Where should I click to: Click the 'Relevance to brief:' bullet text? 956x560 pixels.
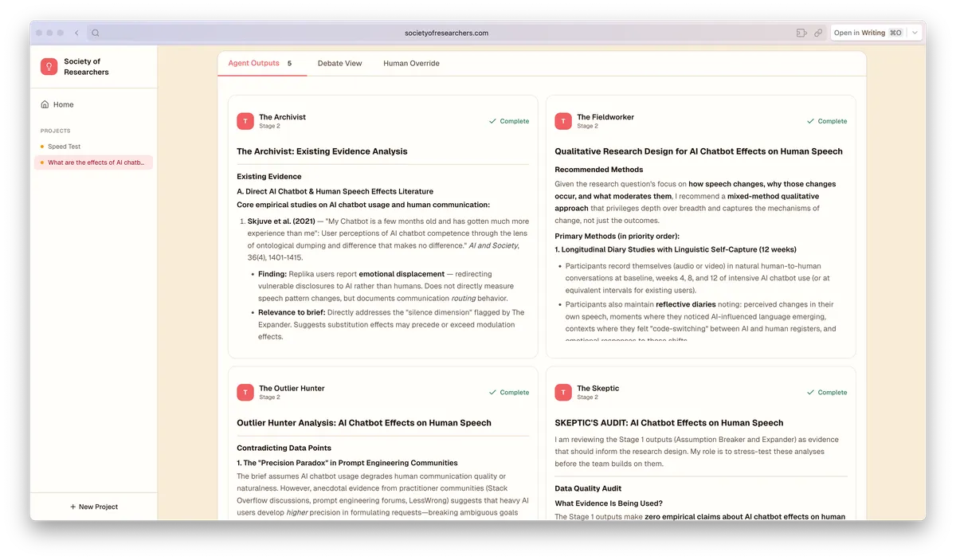pos(292,312)
